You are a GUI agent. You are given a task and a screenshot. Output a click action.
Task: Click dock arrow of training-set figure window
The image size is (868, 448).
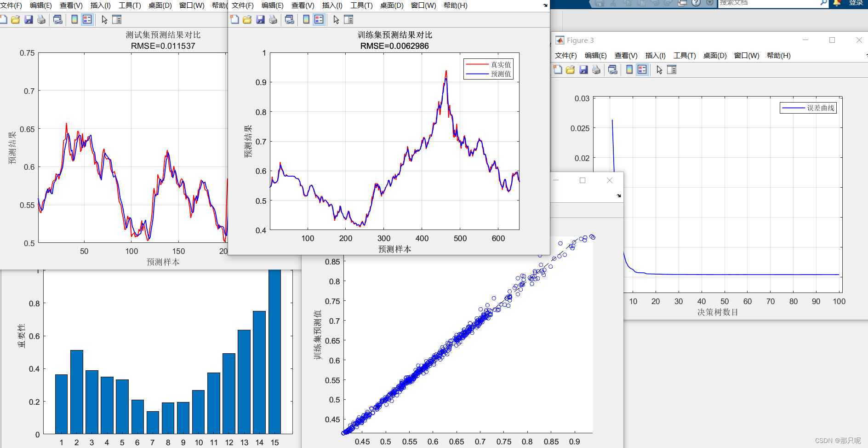[545, 6]
